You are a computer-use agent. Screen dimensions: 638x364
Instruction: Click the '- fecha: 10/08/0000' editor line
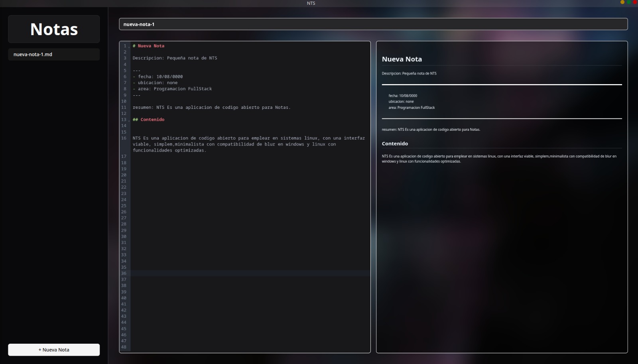(158, 77)
